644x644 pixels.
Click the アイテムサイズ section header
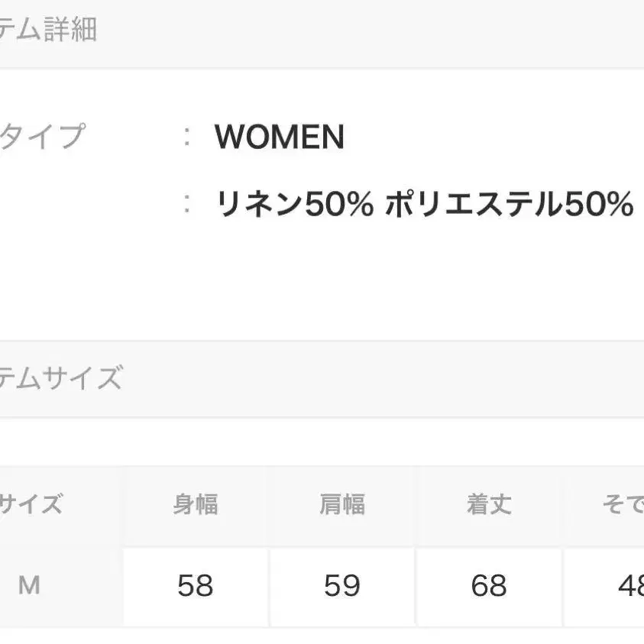tap(60, 378)
